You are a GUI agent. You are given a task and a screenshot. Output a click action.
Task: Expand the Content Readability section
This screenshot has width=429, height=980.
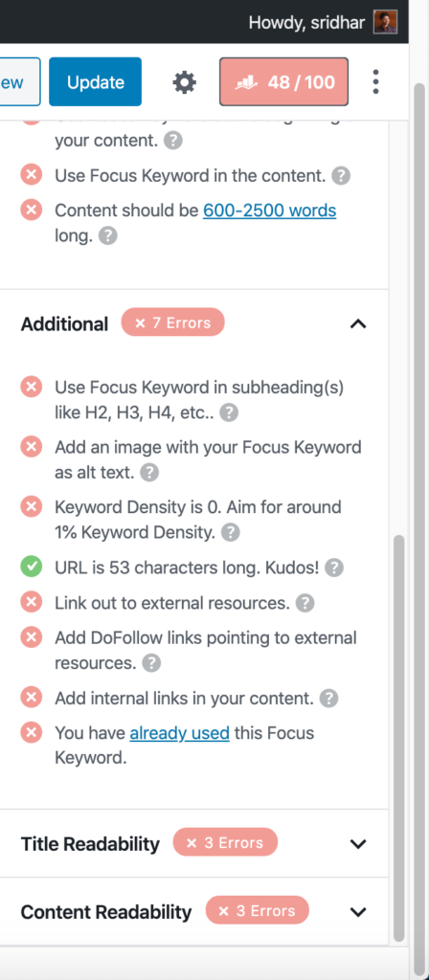(358, 912)
